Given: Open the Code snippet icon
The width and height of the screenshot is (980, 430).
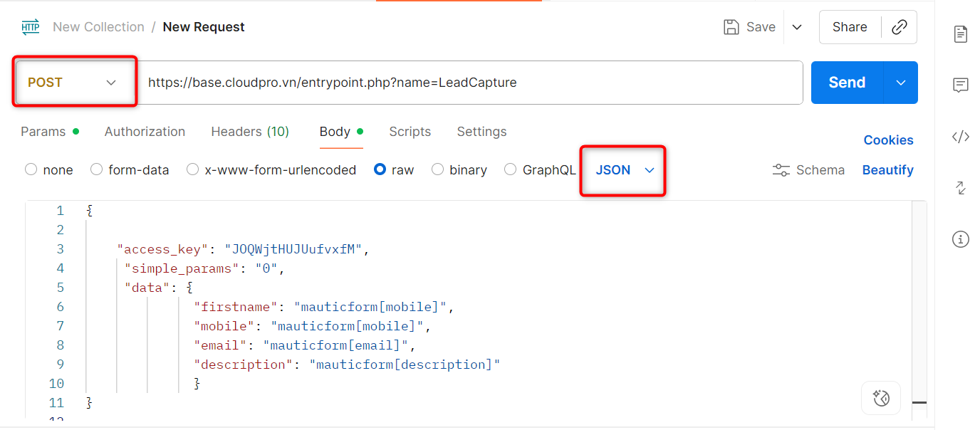Looking at the screenshot, I should click(961, 137).
